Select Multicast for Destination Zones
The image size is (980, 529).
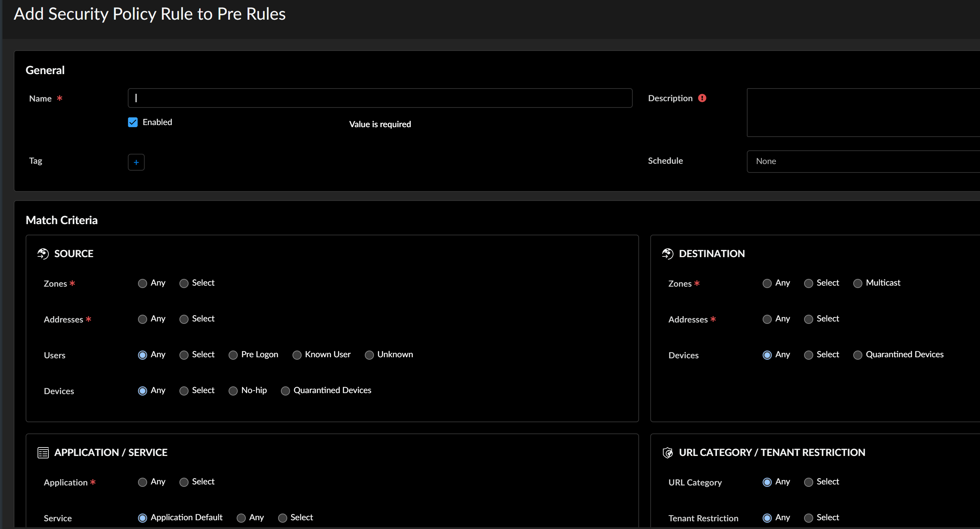[857, 283]
